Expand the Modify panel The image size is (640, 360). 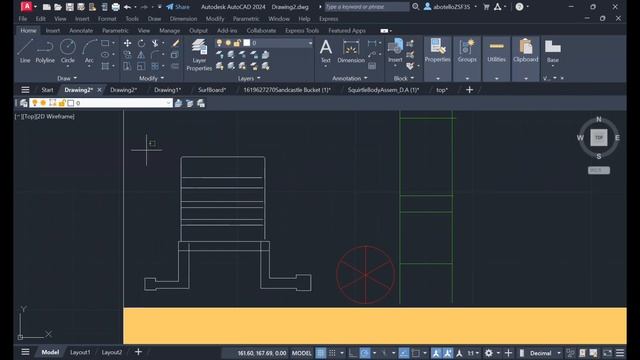151,78
